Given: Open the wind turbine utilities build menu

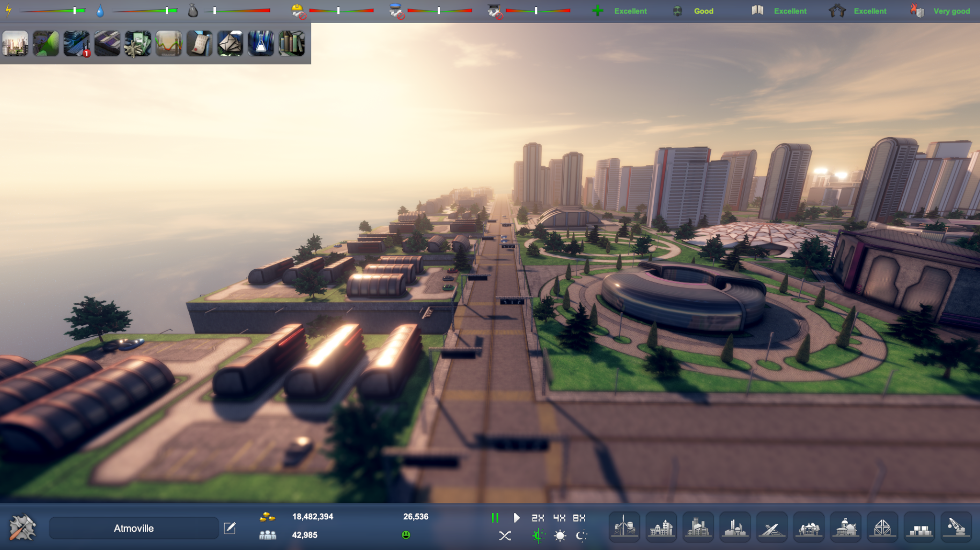Looking at the screenshot, I should point(625,527).
